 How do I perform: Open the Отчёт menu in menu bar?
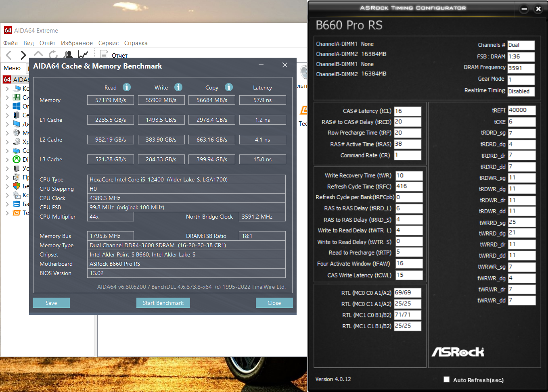click(x=47, y=43)
